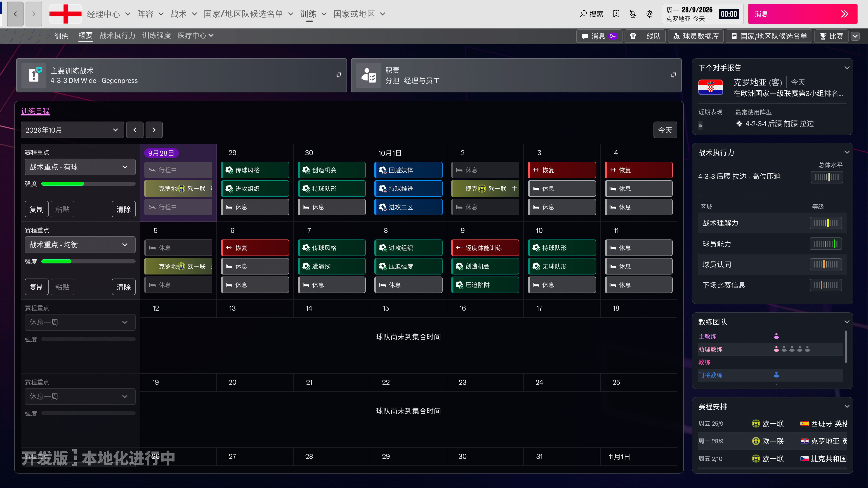Open the 阵容 menu
868x488 pixels.
click(150, 14)
